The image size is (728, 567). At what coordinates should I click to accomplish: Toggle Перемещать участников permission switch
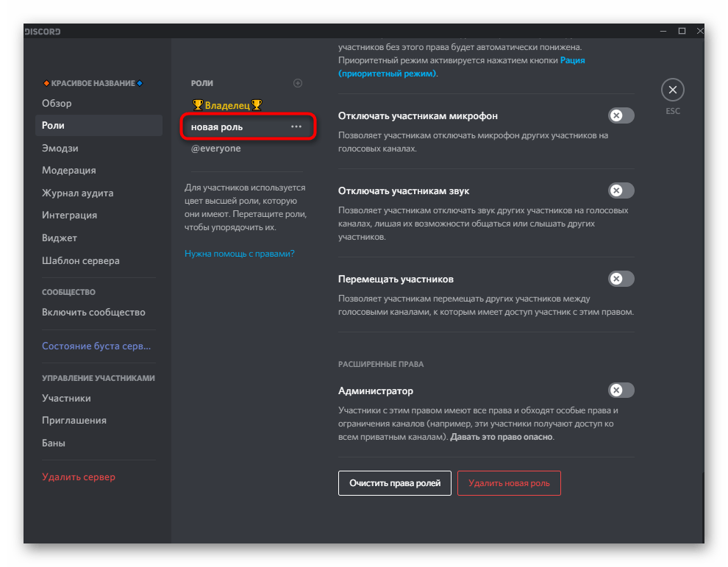(621, 279)
